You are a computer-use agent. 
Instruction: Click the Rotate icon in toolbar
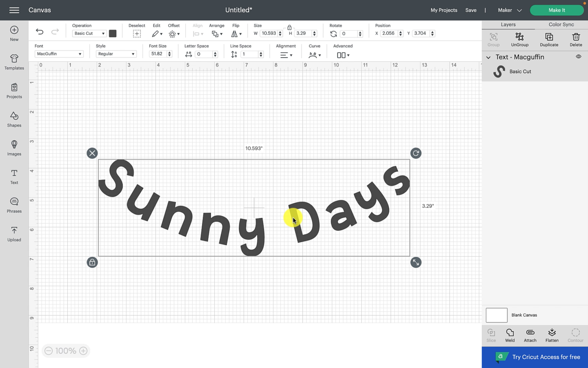333,34
